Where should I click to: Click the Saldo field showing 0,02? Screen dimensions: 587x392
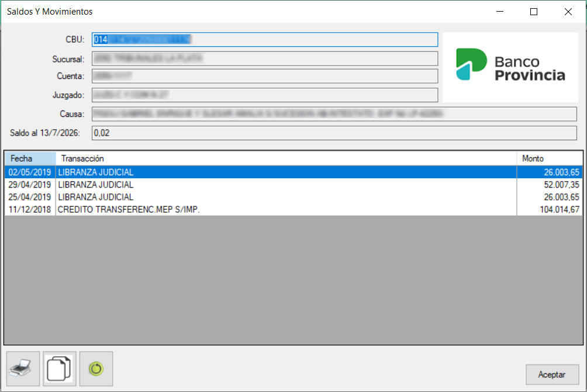click(334, 133)
